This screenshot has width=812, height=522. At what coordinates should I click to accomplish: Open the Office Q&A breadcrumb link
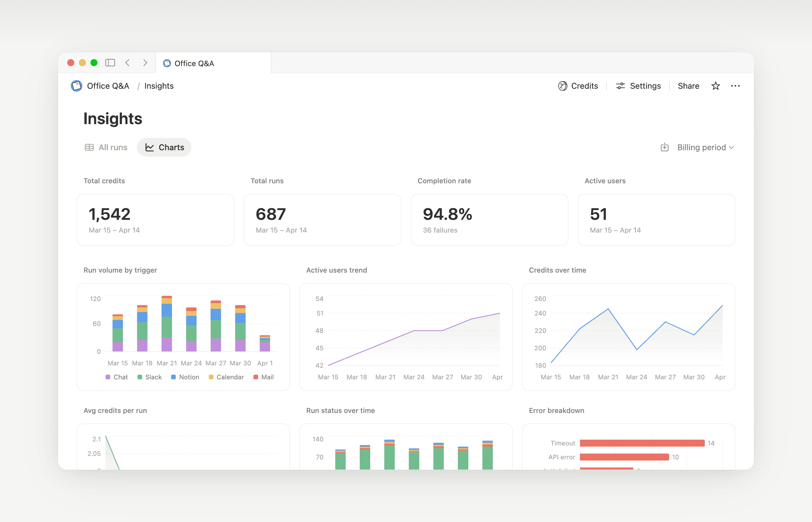[108, 86]
